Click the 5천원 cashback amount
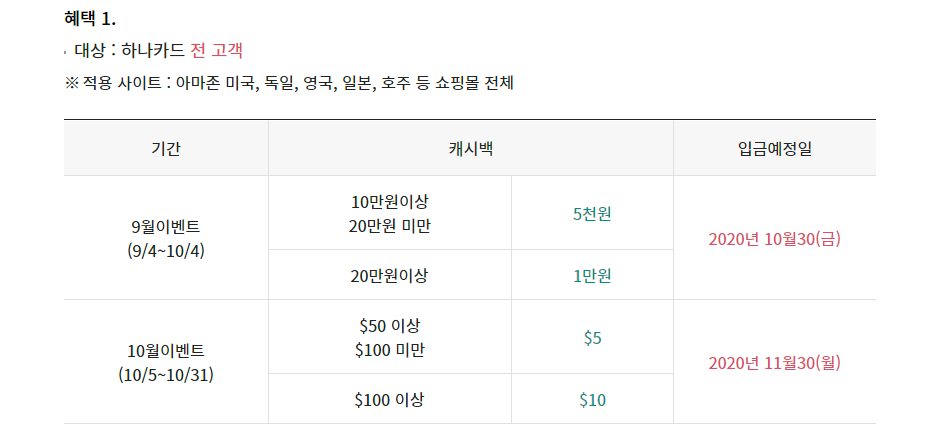Viewport: 934px width, 434px height. point(592,213)
